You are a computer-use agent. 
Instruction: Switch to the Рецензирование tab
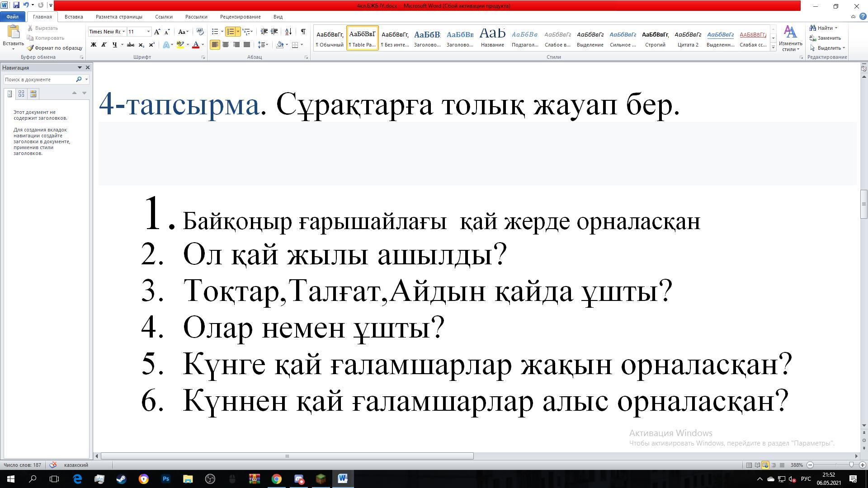240,17
